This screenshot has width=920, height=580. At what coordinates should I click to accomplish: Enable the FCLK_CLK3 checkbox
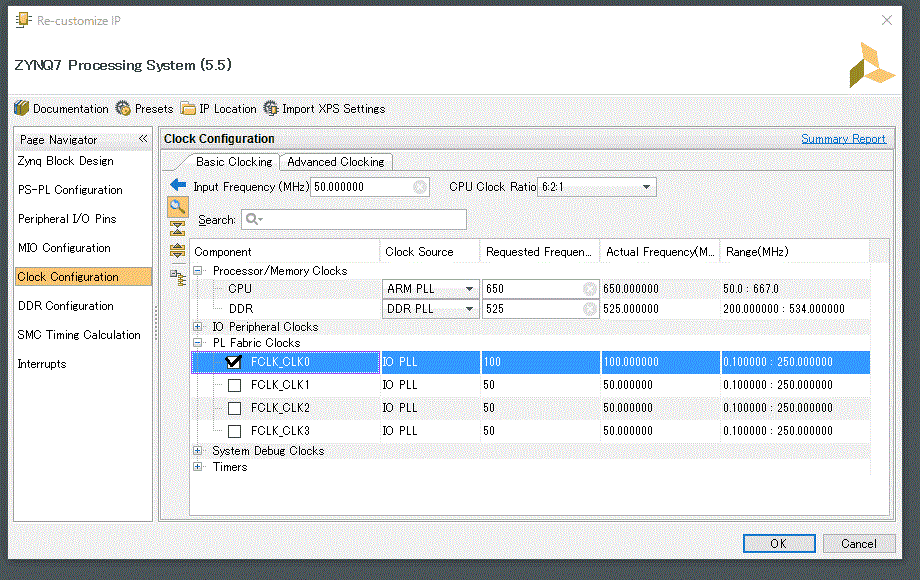(234, 431)
